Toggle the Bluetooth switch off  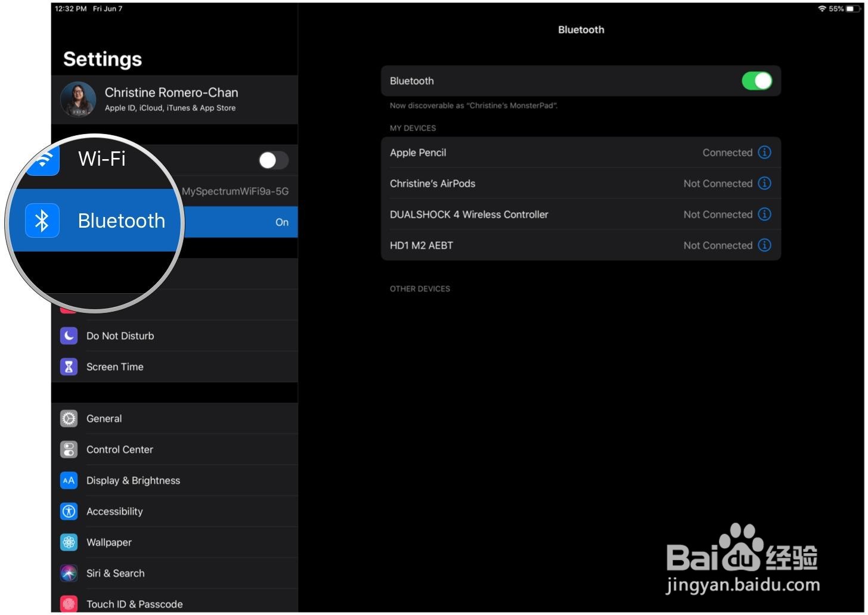[757, 81]
